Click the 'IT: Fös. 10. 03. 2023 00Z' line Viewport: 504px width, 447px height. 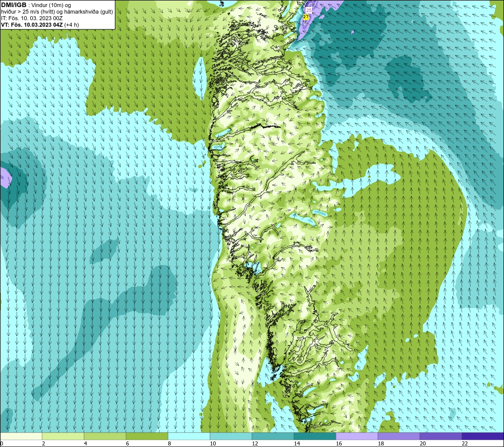click(x=32, y=18)
